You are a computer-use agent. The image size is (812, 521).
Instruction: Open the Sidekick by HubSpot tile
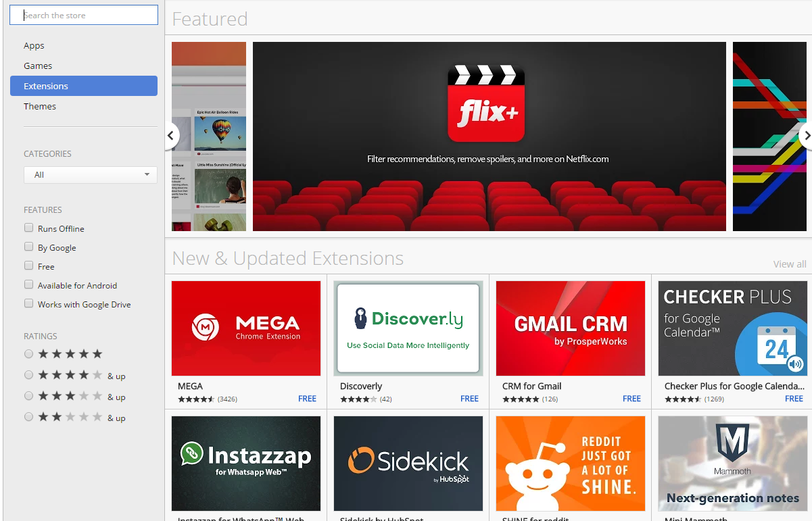pos(408,464)
